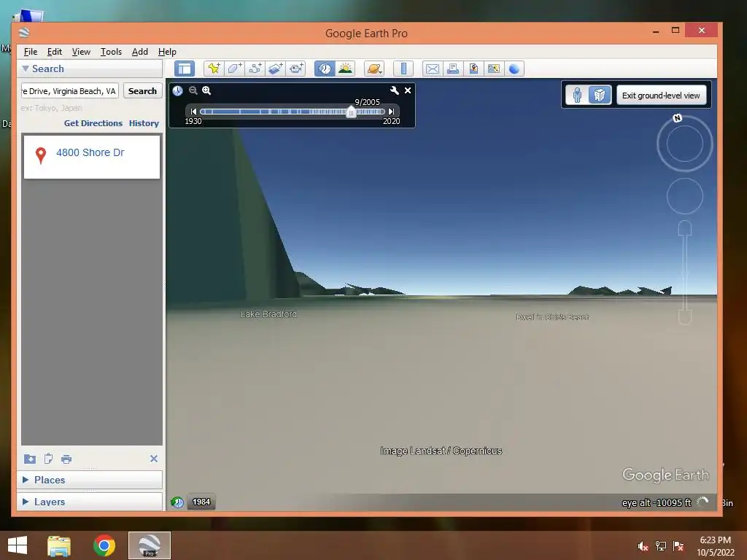This screenshot has width=747, height=560.
Task: Click Google Earth Pro taskbar icon
Action: point(149,545)
